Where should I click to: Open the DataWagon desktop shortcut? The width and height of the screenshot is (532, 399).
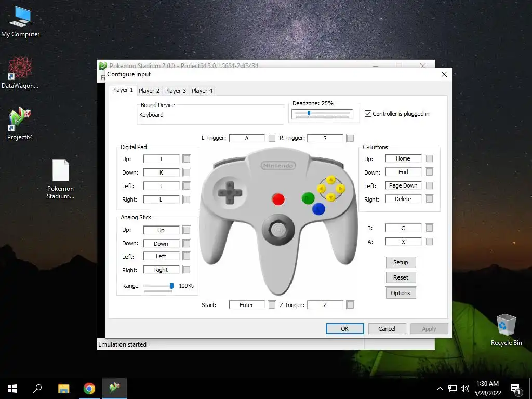pos(20,73)
